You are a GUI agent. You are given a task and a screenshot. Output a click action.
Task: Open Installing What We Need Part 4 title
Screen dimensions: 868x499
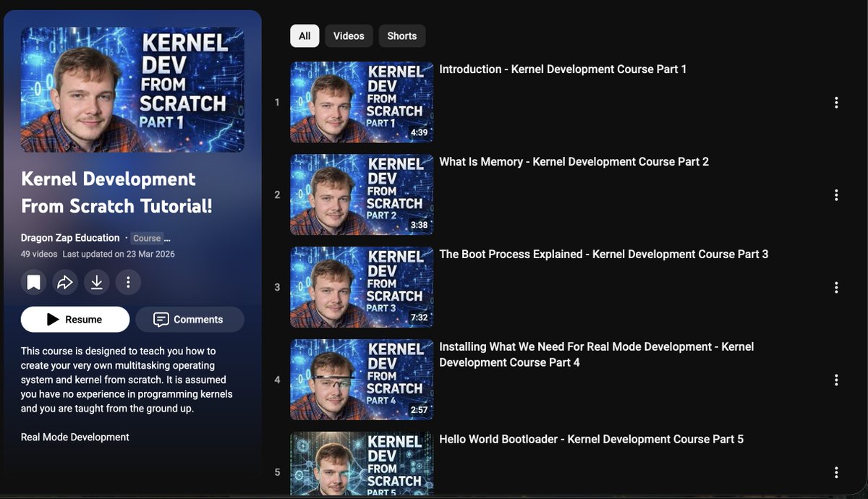tap(597, 354)
